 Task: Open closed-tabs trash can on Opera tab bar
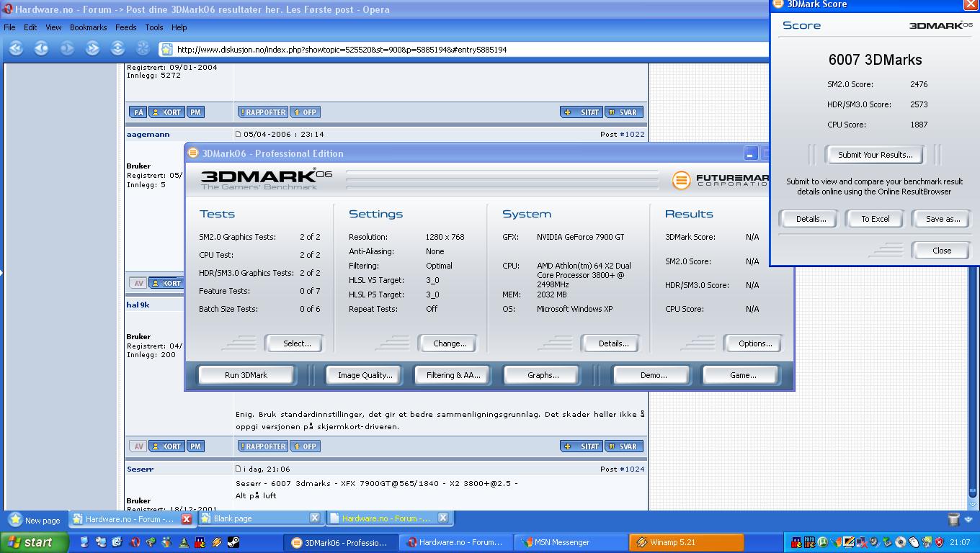point(953,518)
